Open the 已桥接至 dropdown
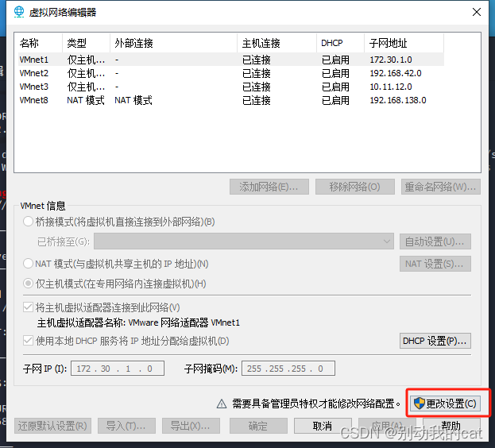The image size is (495, 448). [244, 241]
